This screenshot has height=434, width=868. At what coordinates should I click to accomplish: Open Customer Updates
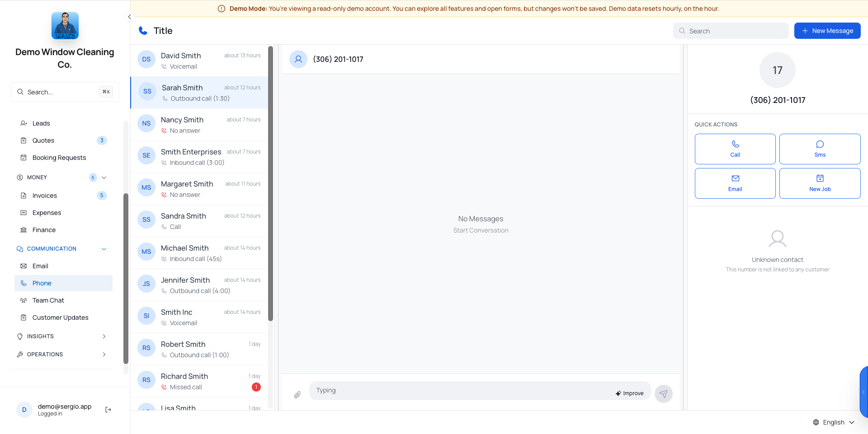click(63, 317)
